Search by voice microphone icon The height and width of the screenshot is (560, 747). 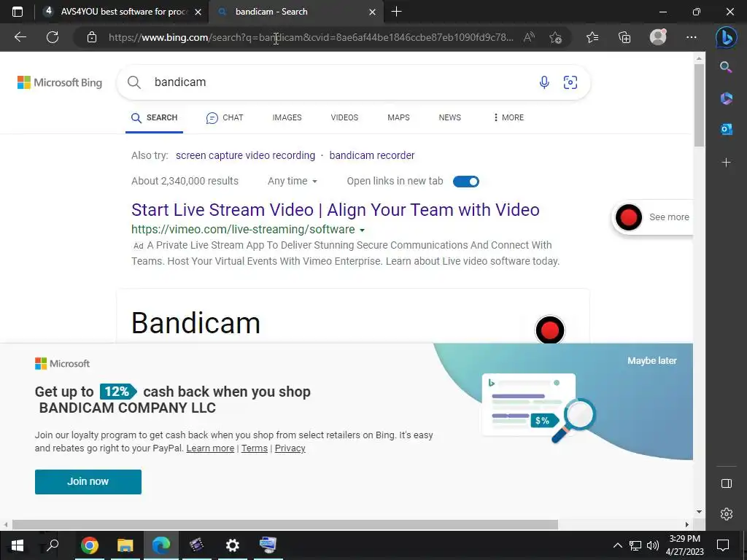click(544, 82)
